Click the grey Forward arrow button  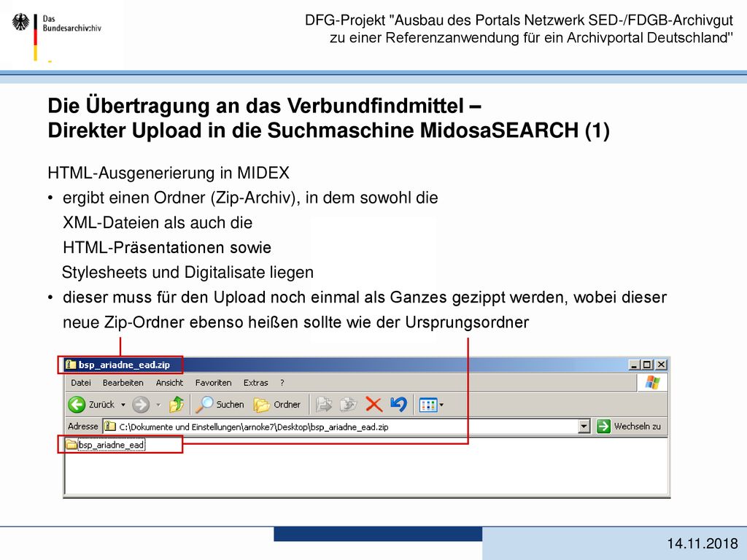click(x=141, y=405)
